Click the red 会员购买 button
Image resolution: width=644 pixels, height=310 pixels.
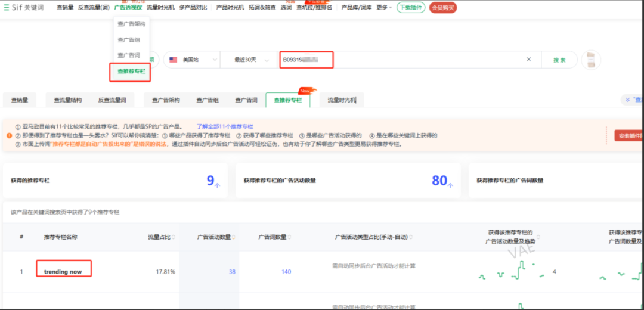click(442, 7)
